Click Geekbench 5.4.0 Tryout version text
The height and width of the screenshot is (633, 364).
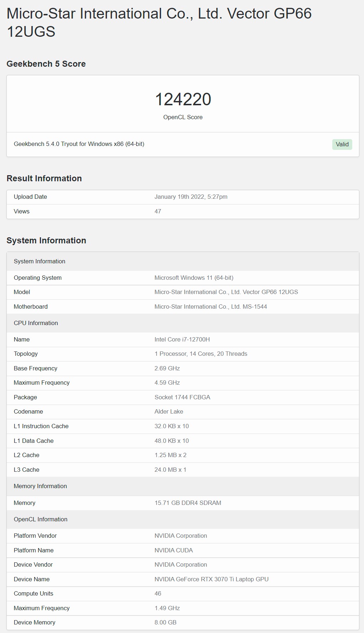pos(79,144)
